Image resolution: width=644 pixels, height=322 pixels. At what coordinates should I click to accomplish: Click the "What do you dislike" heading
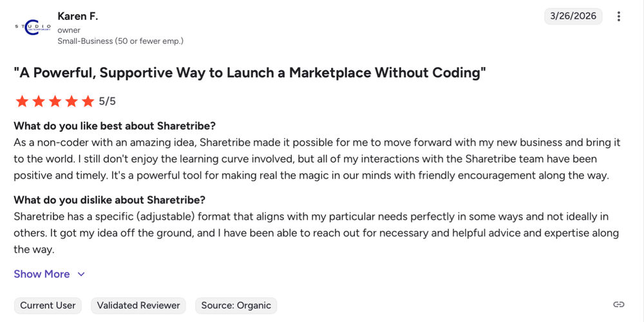click(109, 200)
